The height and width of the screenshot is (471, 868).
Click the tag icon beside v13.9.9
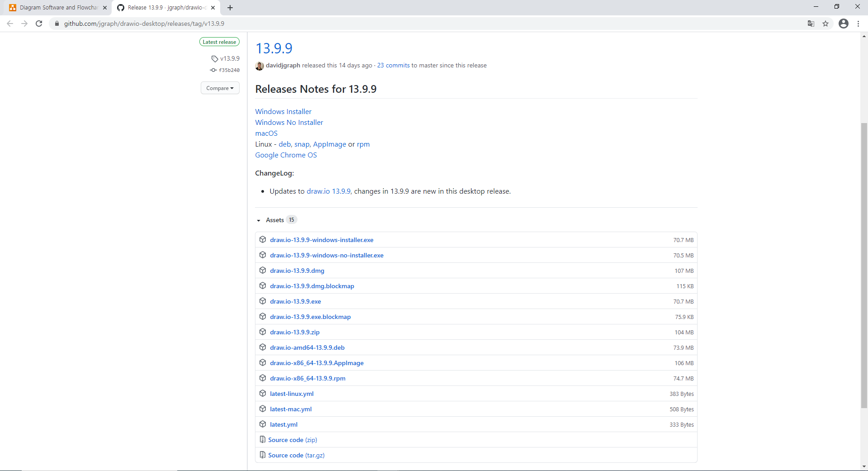[215, 59]
